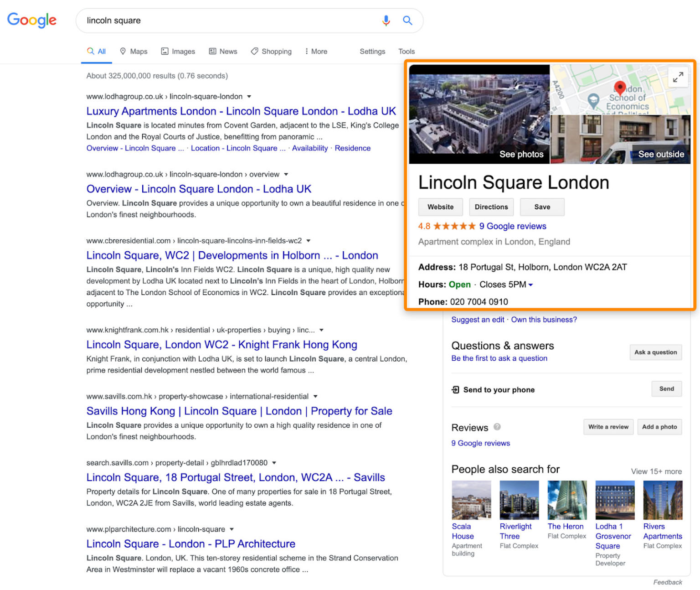Switch to the News tab
700x590 pixels.
pos(223,52)
